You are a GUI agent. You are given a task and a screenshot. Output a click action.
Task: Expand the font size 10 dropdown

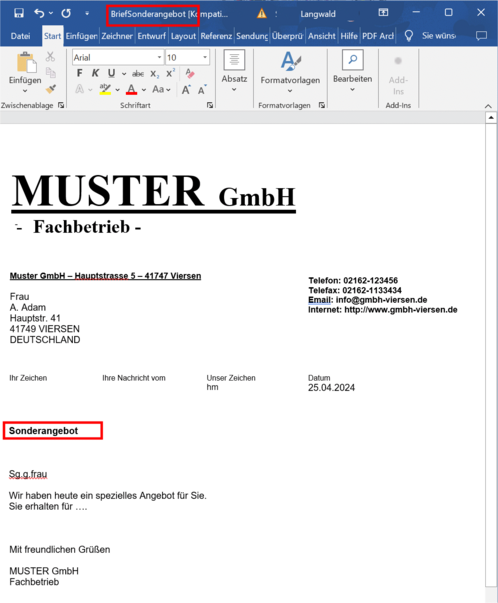point(205,57)
